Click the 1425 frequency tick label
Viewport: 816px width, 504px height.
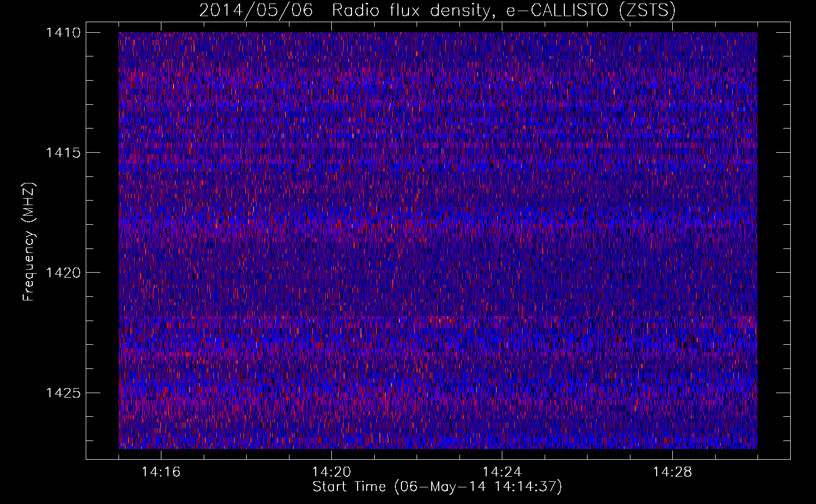[x=63, y=393]
